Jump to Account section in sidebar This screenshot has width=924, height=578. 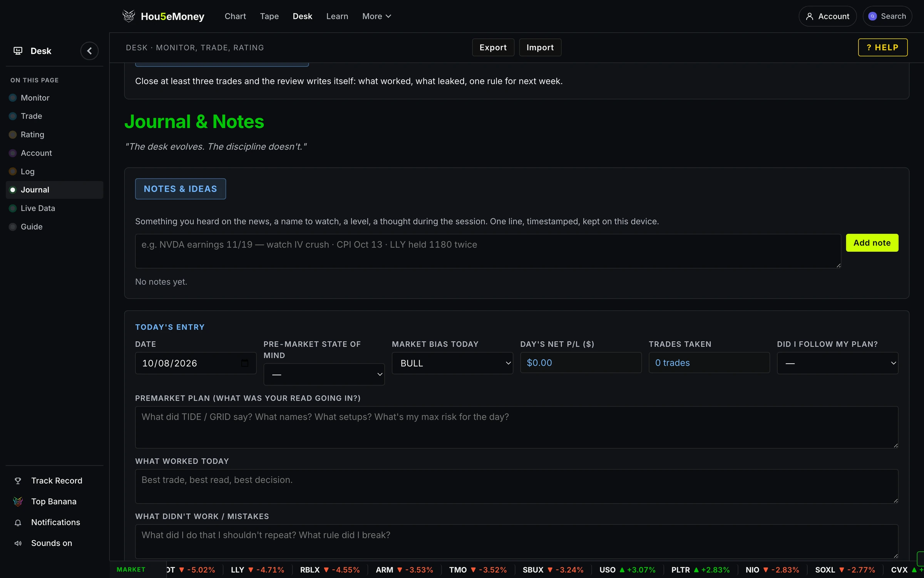click(54, 153)
